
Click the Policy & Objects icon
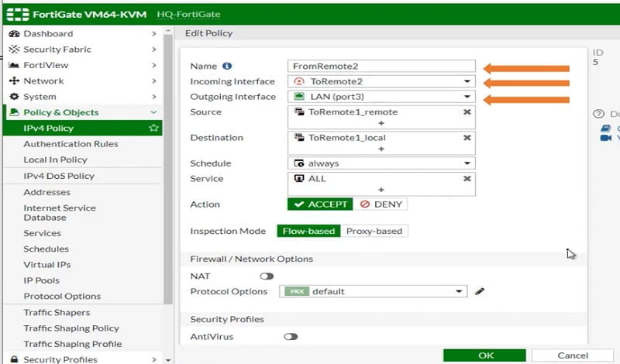point(14,112)
